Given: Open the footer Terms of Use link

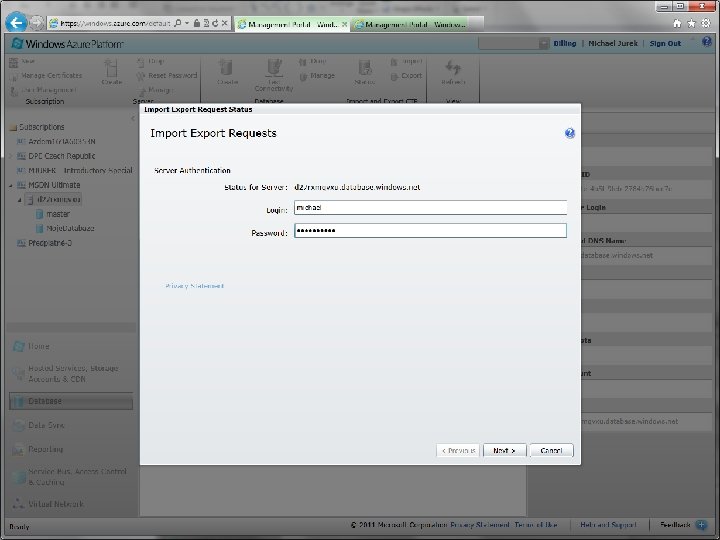Looking at the screenshot, I should pos(536,525).
